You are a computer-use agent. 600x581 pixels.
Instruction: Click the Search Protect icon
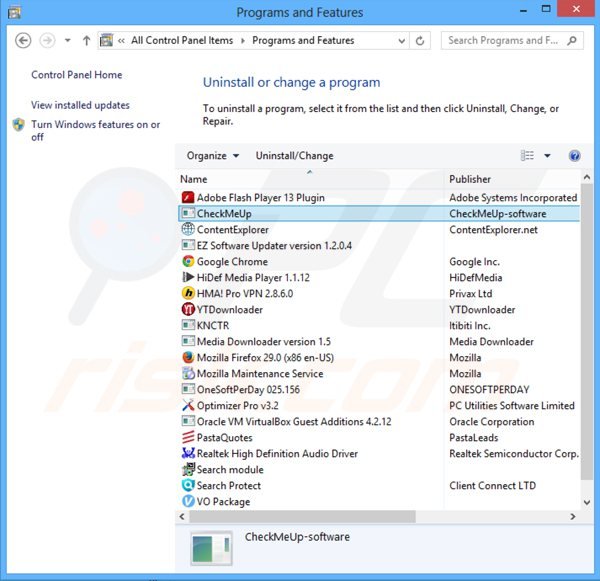[188, 485]
